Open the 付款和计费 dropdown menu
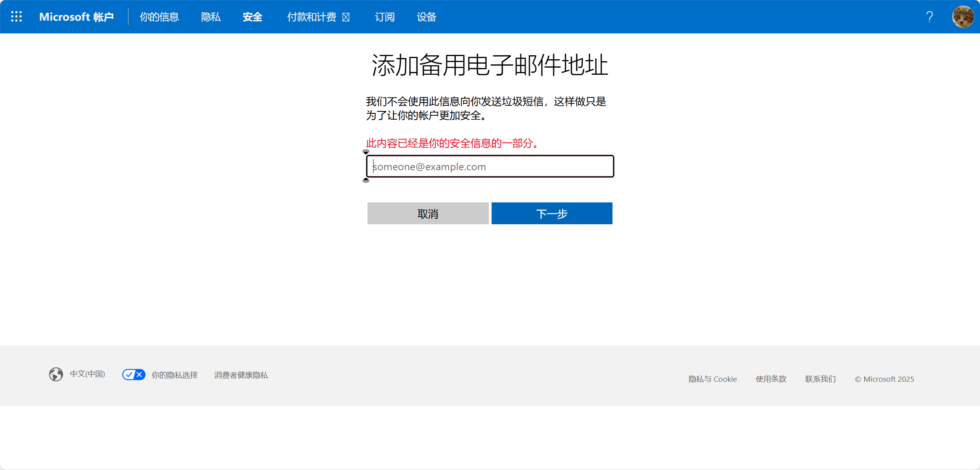Screen dimensions: 980x470 pyautogui.click(x=318, y=17)
